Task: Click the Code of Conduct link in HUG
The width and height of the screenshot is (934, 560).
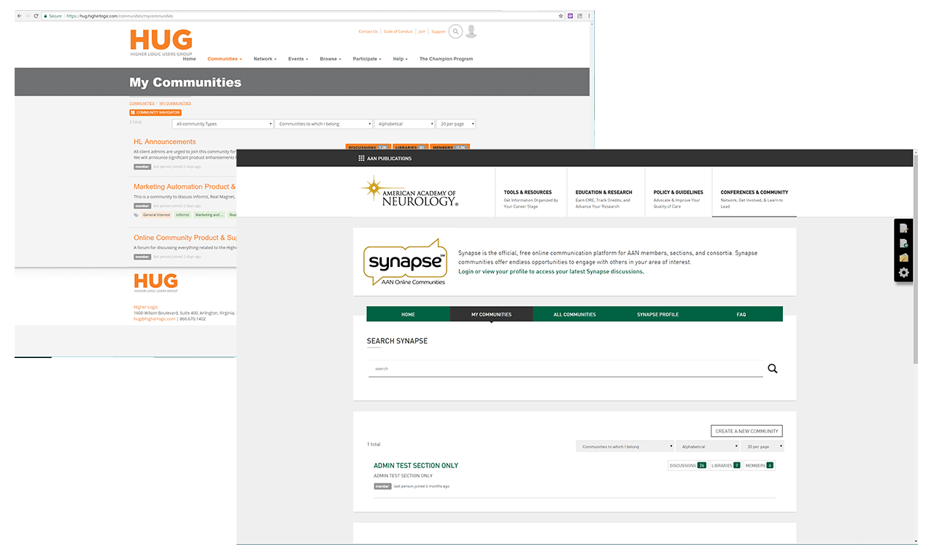Action: click(x=398, y=31)
